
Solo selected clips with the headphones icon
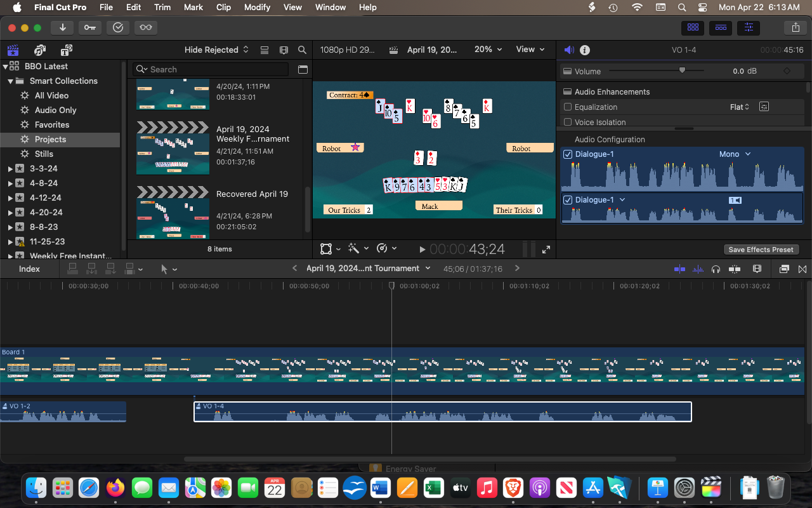coord(716,269)
